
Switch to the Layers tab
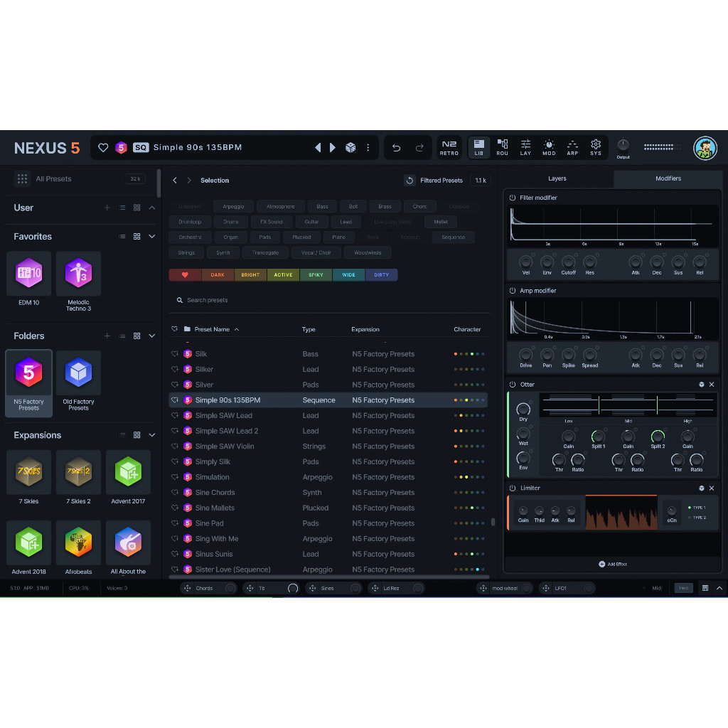coord(557,179)
